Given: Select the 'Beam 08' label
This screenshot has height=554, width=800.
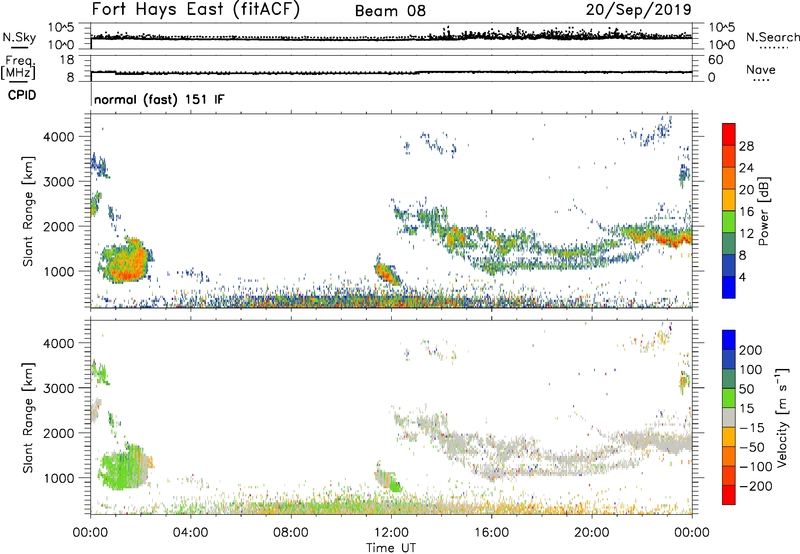Looking at the screenshot, I should [390, 11].
